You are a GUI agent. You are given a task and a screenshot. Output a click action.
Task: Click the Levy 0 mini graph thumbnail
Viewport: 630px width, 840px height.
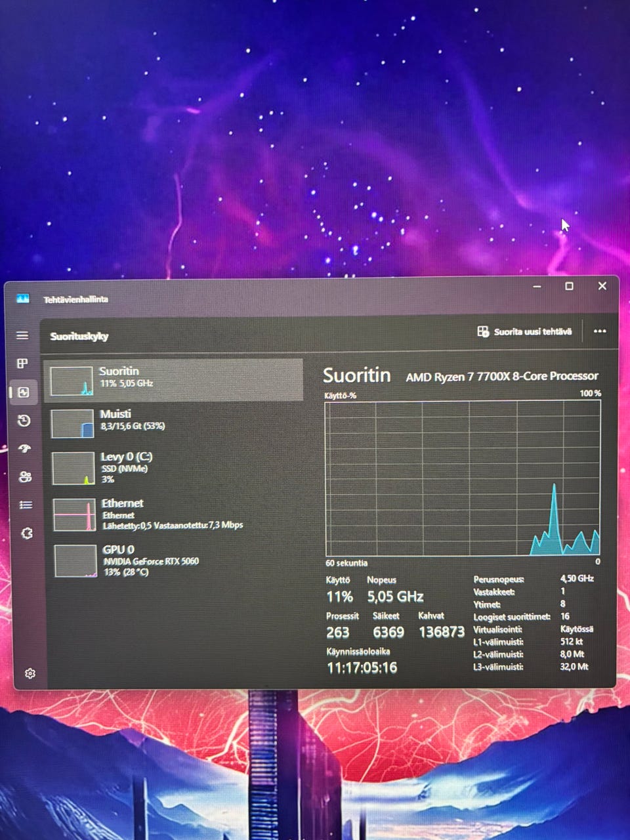[74, 469]
